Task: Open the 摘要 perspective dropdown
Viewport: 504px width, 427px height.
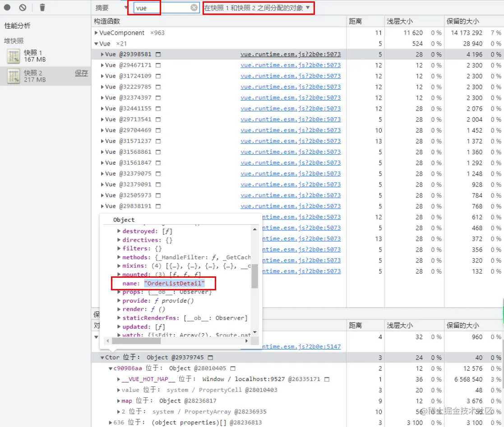Action: 111,8
